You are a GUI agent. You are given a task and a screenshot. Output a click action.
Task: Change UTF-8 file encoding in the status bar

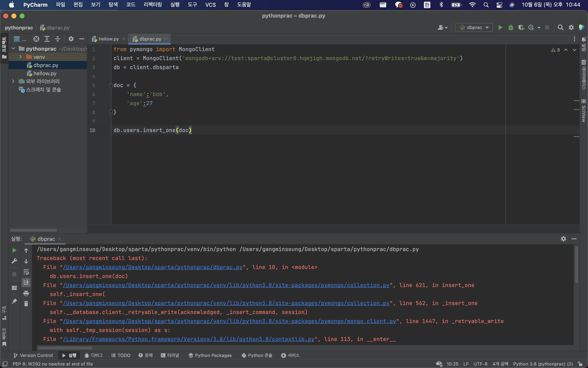[480, 364]
